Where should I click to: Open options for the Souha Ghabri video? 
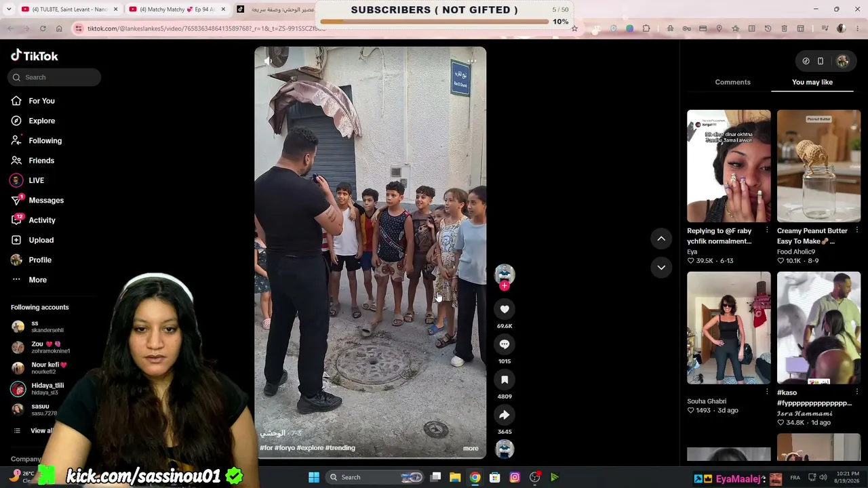tap(767, 392)
